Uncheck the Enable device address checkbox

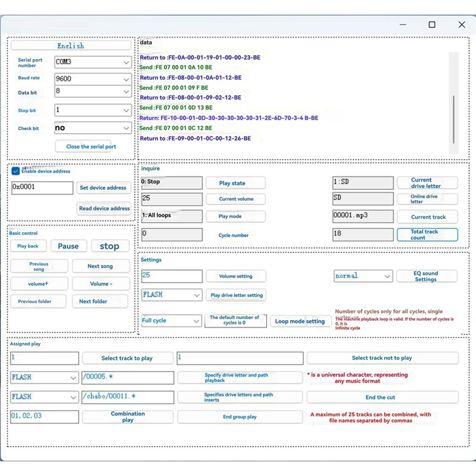point(15,171)
